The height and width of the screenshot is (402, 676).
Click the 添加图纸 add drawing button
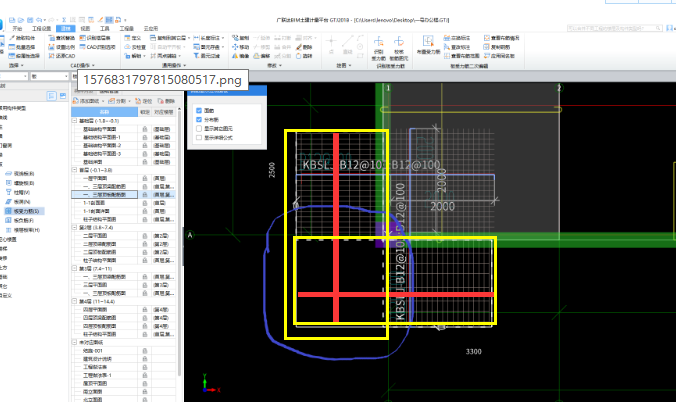88,101
